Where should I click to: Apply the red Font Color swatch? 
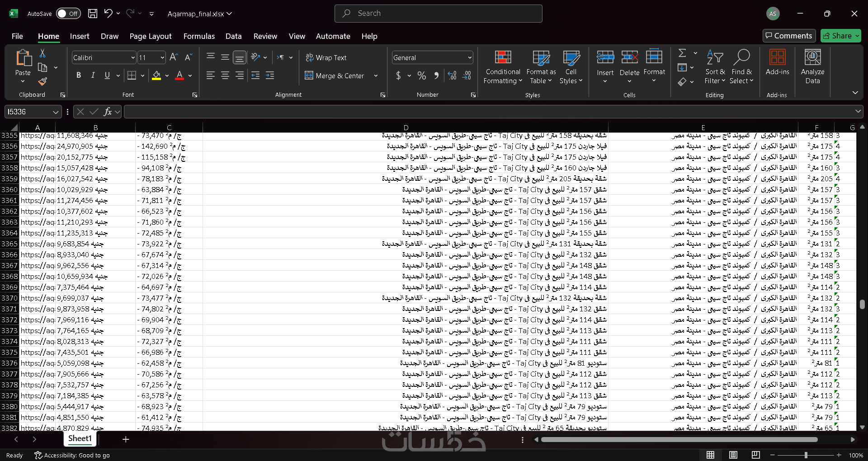coord(179,75)
